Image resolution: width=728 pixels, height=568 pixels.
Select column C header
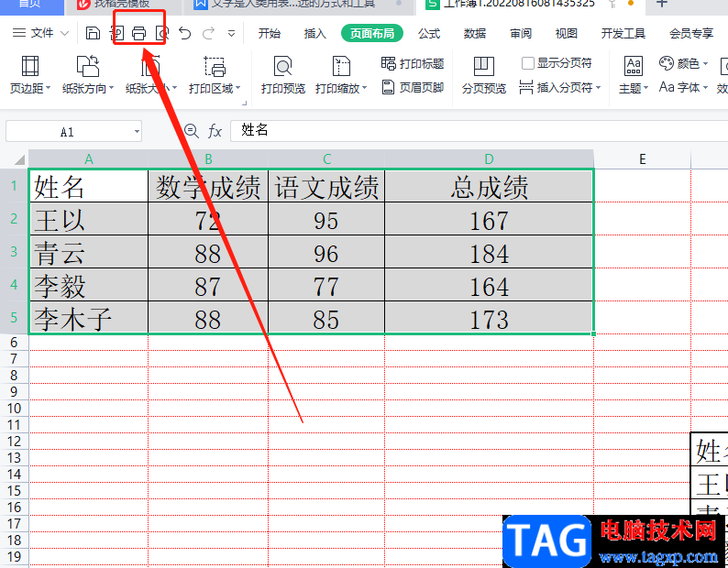(326, 159)
